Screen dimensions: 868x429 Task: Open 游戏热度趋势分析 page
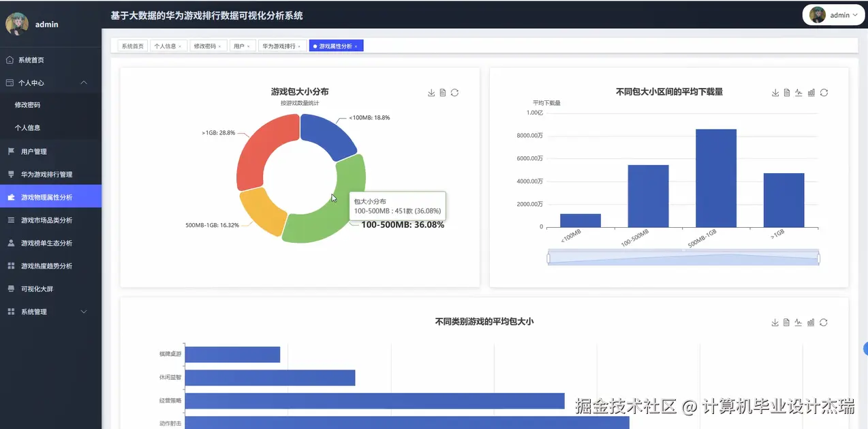point(50,266)
